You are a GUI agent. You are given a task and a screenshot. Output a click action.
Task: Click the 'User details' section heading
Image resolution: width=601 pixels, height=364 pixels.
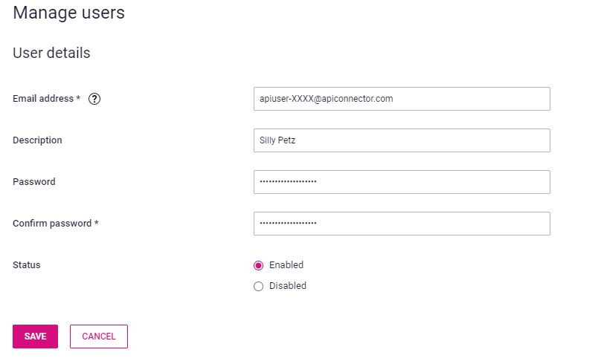click(x=51, y=53)
